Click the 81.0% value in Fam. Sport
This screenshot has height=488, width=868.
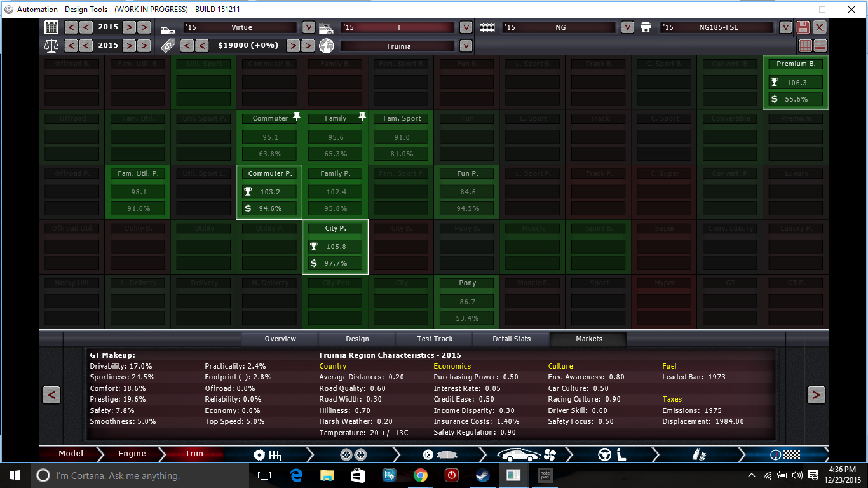click(402, 154)
